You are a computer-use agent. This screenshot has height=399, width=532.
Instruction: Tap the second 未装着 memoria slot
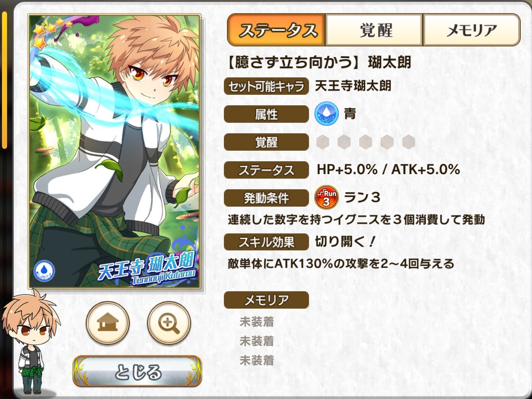coord(257,341)
